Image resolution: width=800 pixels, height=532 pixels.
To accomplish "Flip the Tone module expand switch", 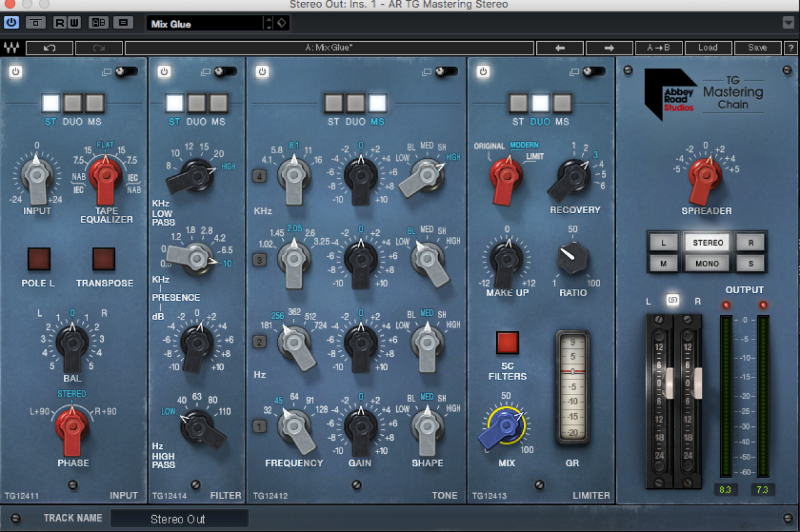I will [446, 72].
